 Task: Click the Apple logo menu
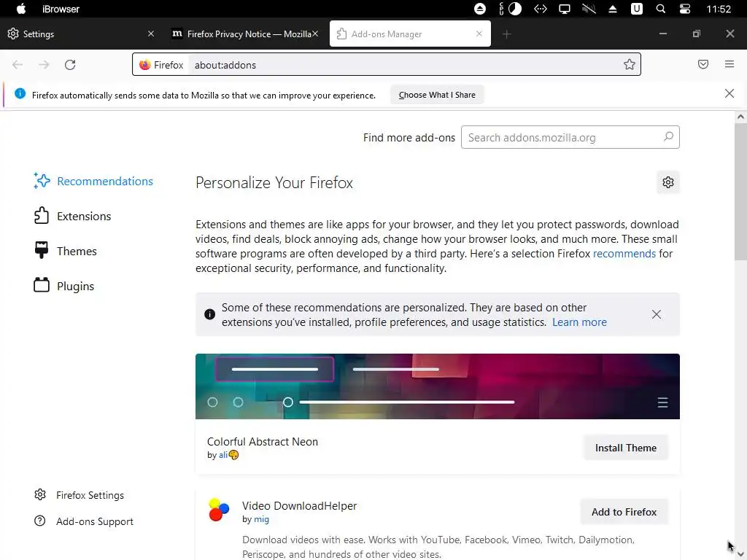coord(21,9)
